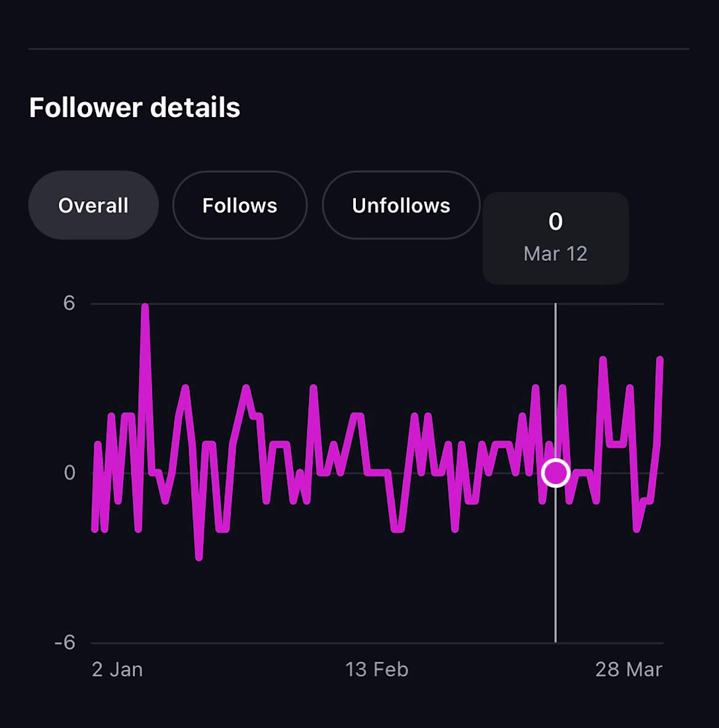Click the 13 Feb x-axis label
Image resolution: width=719 pixels, height=728 pixels.
[x=376, y=669]
